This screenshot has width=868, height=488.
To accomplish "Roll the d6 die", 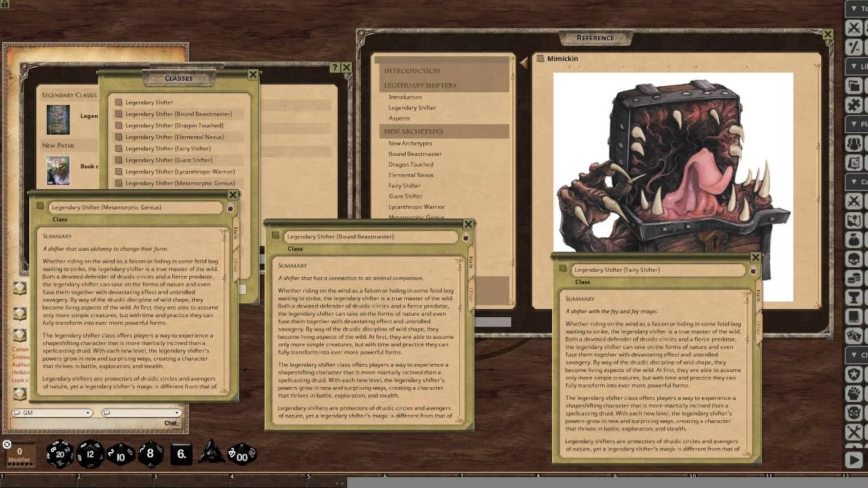I will [181, 454].
